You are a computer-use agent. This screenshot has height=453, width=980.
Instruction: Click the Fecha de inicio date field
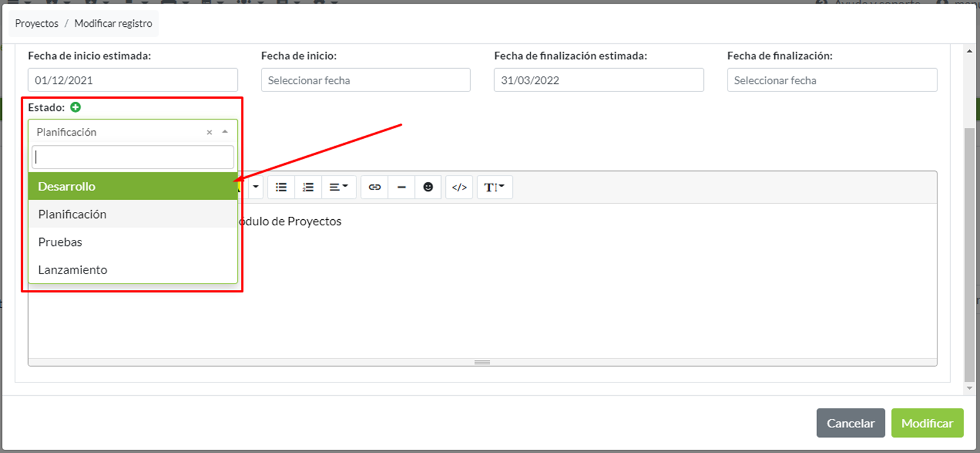[366, 80]
